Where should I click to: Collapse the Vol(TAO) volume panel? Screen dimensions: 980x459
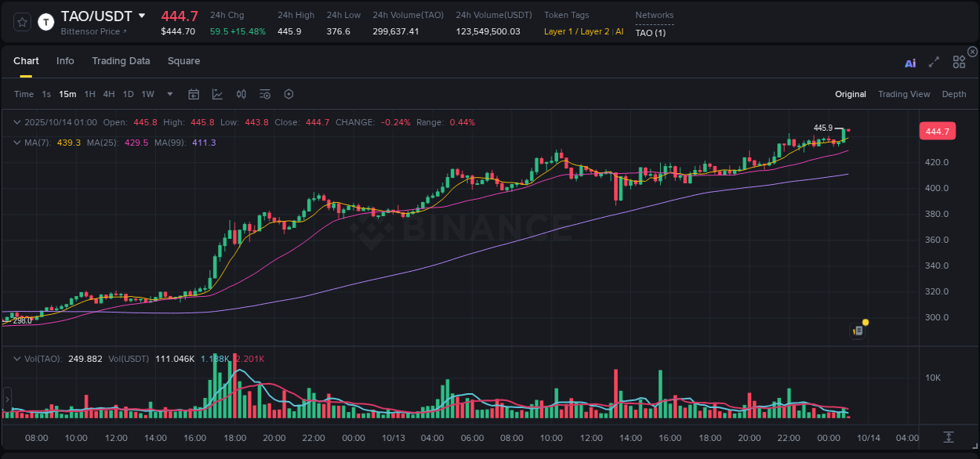click(x=17, y=358)
